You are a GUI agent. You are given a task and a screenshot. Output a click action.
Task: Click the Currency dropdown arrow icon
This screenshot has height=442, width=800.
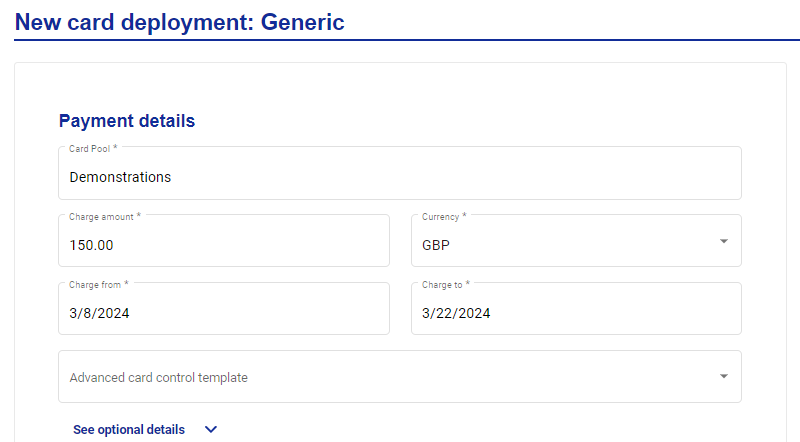[723, 241]
